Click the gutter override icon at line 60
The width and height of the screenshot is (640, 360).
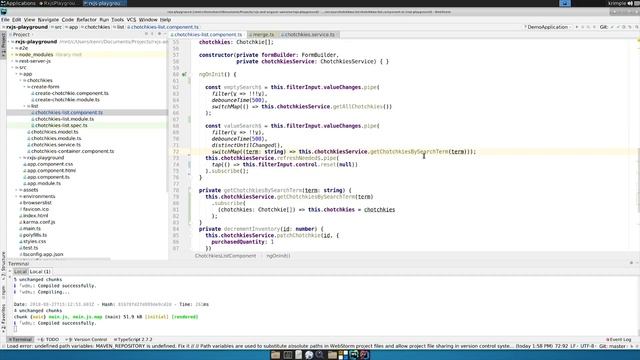(184, 74)
